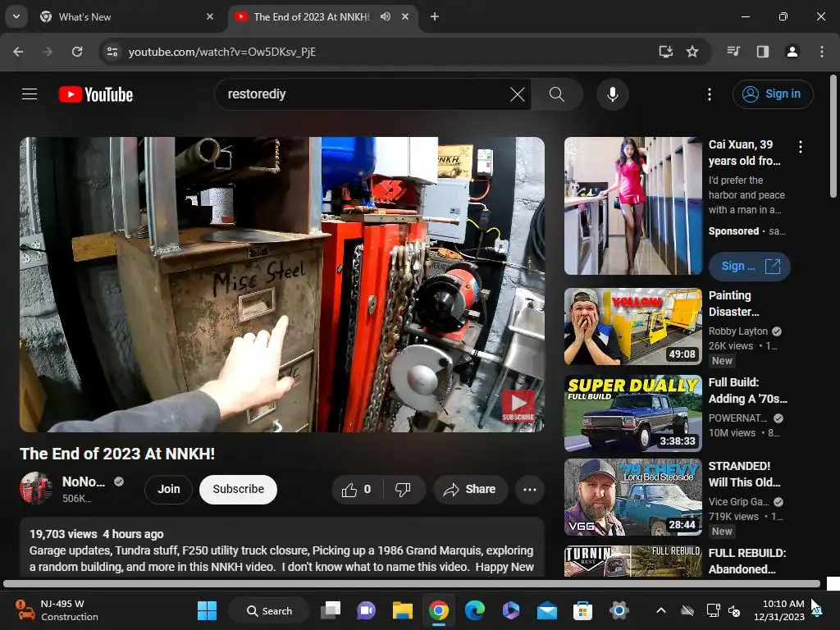The image size is (840, 630).
Task: Mute the tab via speaker icon
Action: [x=386, y=16]
